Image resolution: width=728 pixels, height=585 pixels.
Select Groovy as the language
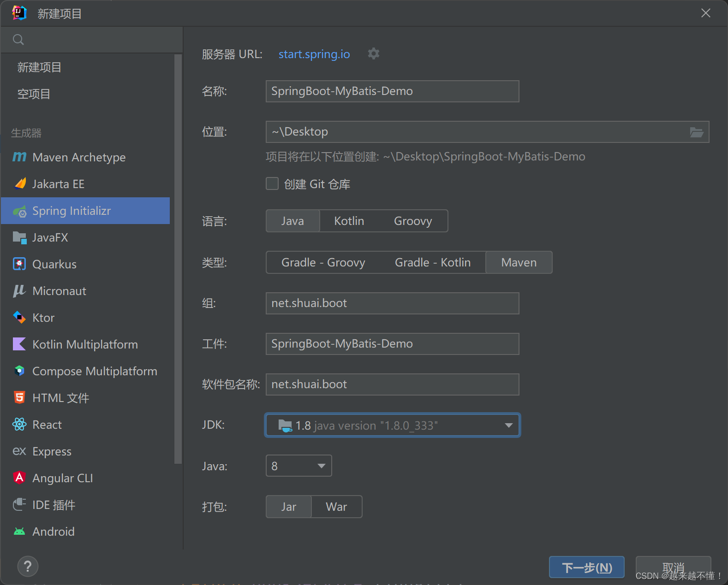pyautogui.click(x=413, y=221)
